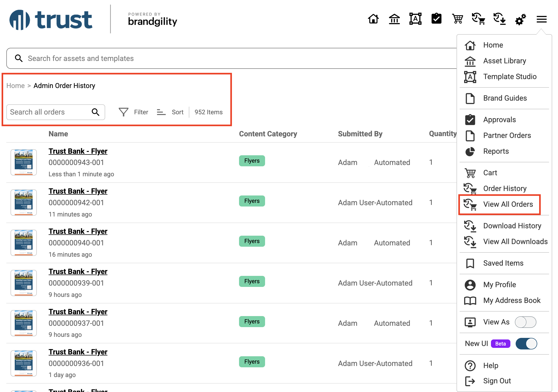
Task: Open the settings gears icon
Action: click(x=520, y=19)
